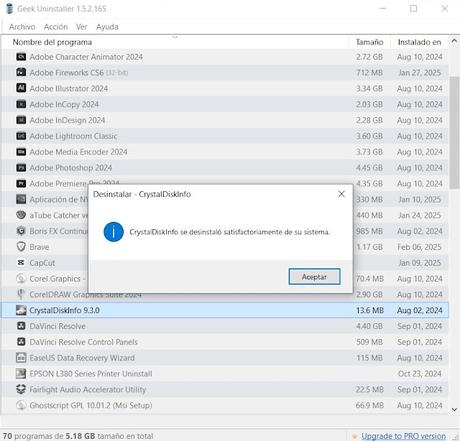Close the Desinstalar CrystalDiskInfo dialog

pyautogui.click(x=341, y=194)
